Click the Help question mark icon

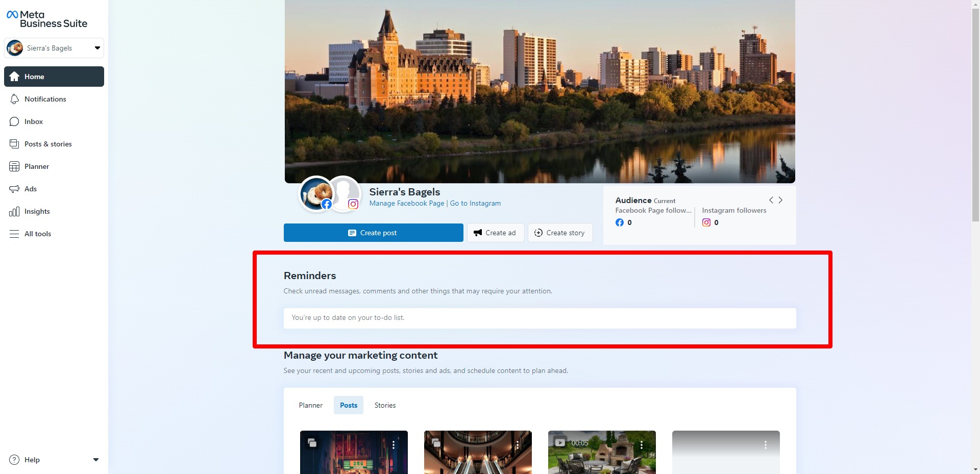point(14,460)
